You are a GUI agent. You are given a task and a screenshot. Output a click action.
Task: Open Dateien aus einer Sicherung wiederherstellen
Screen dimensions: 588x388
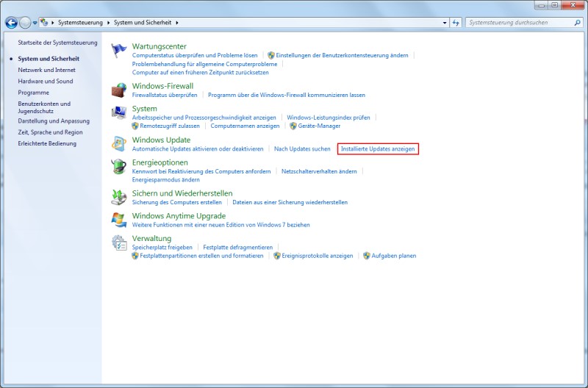[x=290, y=202]
